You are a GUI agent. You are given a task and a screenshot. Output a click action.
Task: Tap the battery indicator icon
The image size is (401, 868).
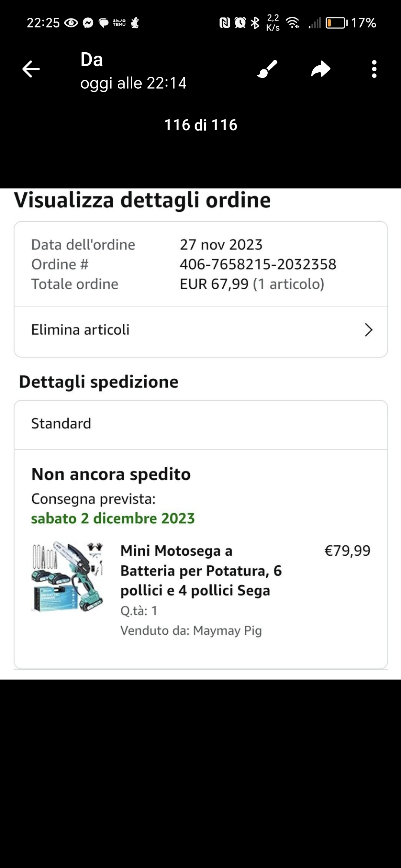coord(336,23)
